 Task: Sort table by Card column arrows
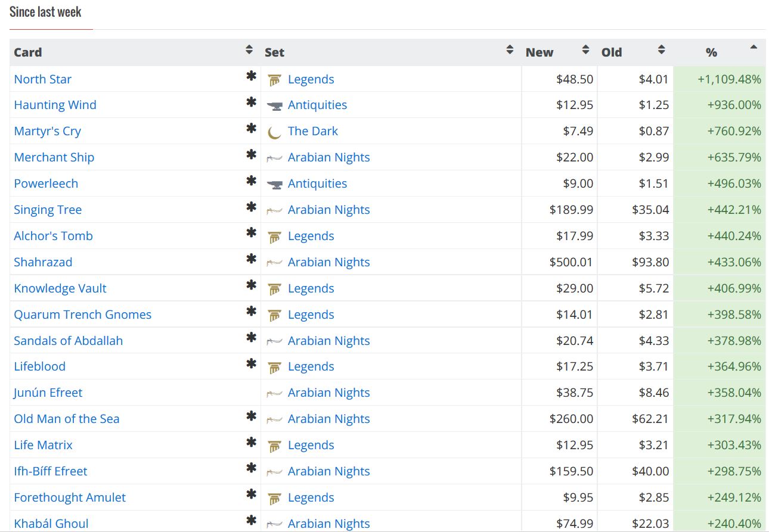[249, 51]
